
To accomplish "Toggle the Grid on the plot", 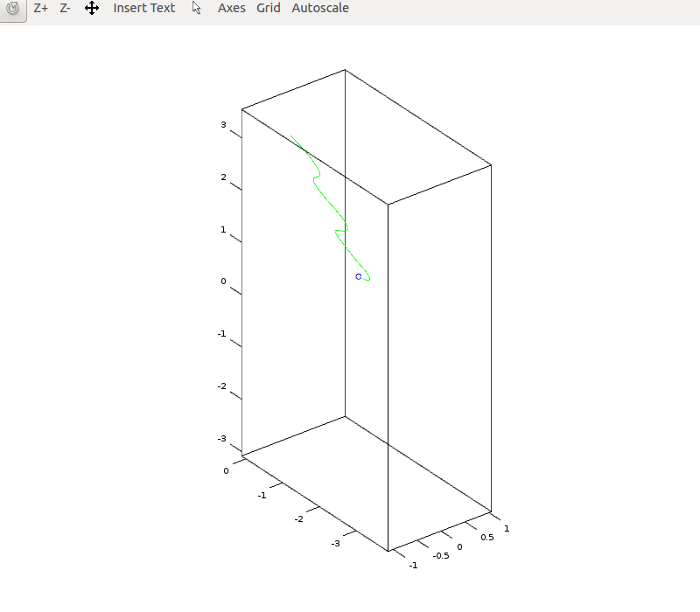I will pos(269,8).
